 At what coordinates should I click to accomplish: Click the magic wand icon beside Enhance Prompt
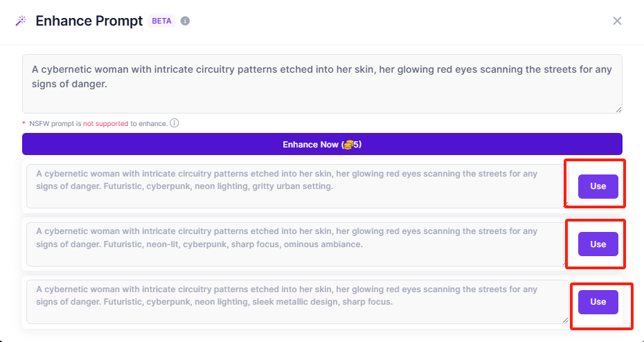21,21
